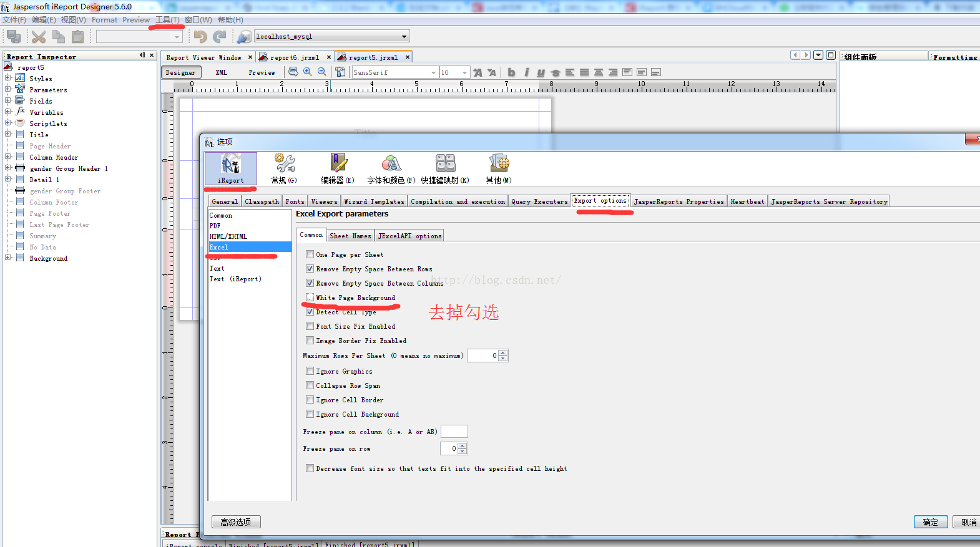Expand the Parameters tree node
The image size is (980, 547).
coord(7,89)
